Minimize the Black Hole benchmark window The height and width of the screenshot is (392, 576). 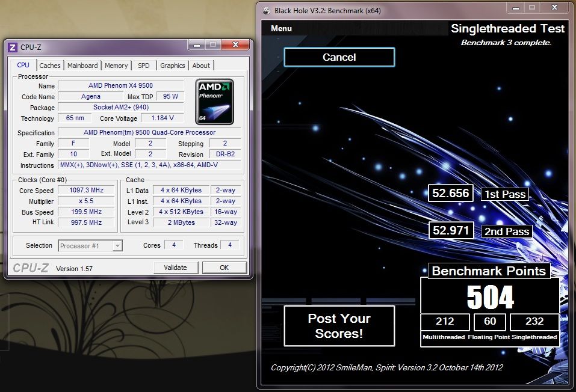515,8
